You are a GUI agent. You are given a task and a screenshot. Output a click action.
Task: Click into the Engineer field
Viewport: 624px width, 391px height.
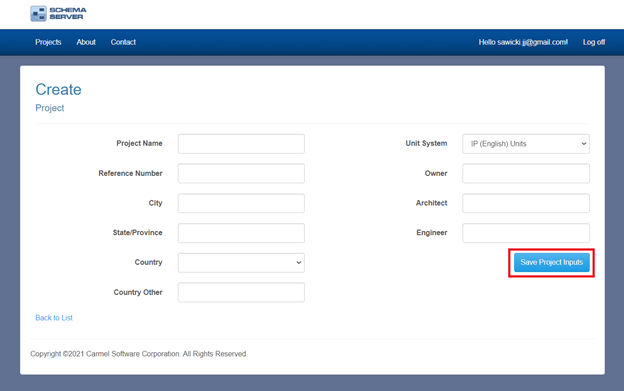coord(526,233)
